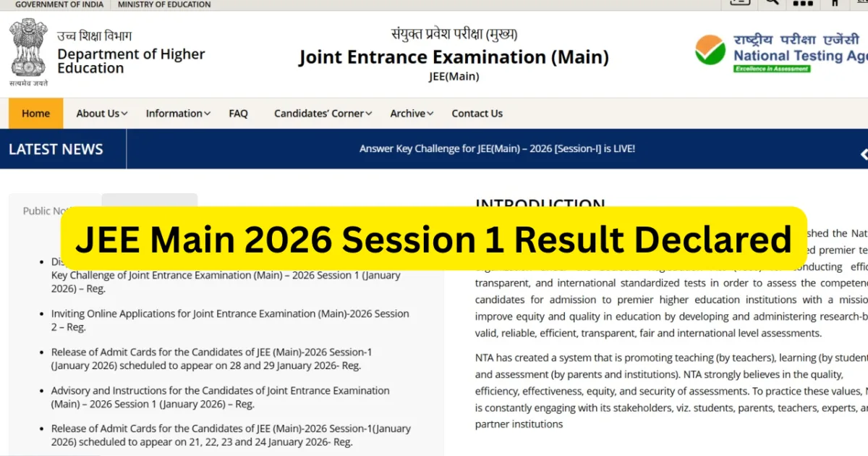This screenshot has width=868, height=456.
Task: Select the Home menu item
Action: point(35,114)
